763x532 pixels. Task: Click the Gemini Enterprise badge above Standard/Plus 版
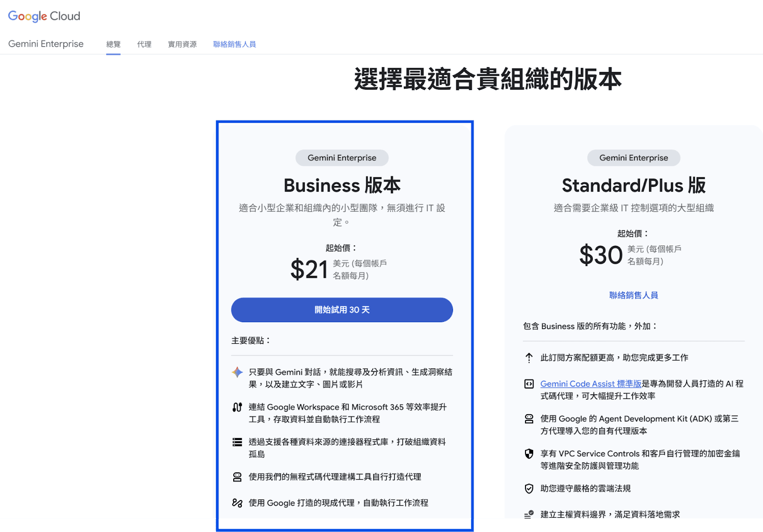[x=634, y=158]
